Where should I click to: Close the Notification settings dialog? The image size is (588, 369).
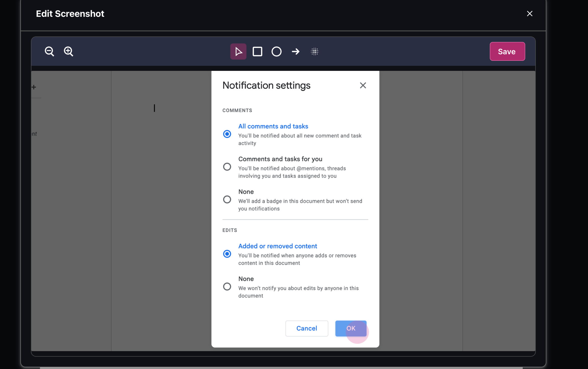tap(363, 85)
